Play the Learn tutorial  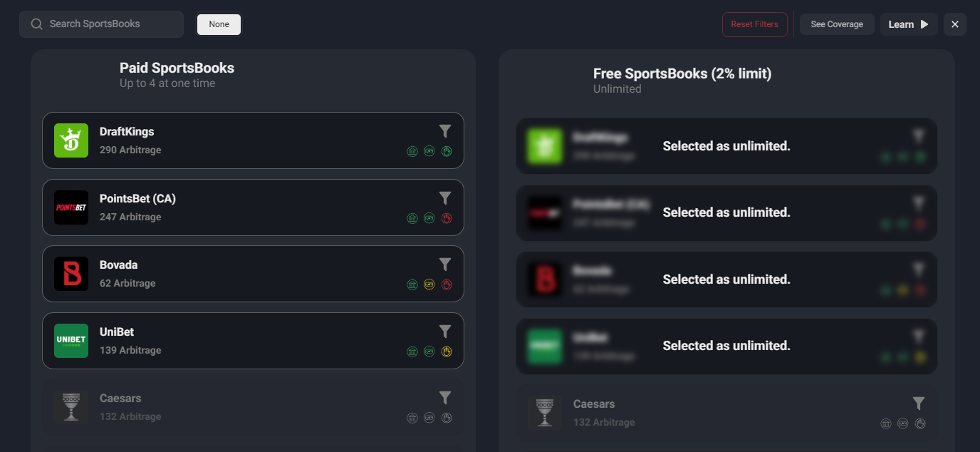[x=908, y=24]
